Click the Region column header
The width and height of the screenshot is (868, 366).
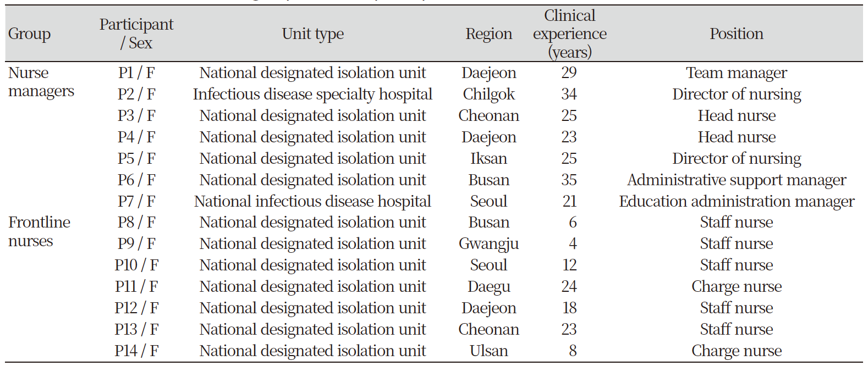488,34
